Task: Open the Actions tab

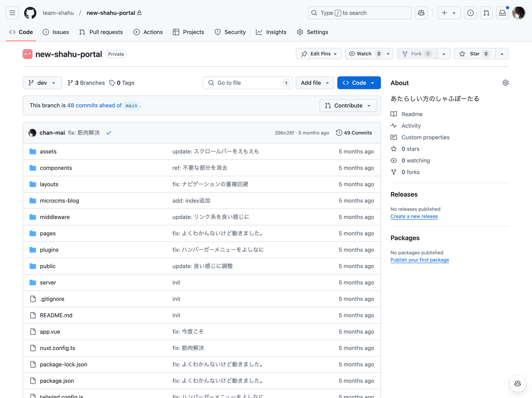Action: point(148,32)
